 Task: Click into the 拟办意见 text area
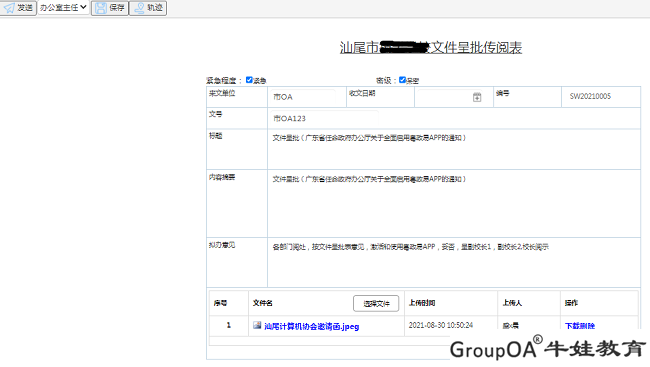(x=454, y=262)
